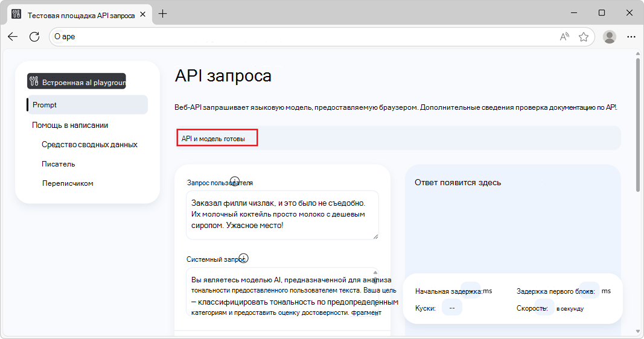Viewport: 644px width, 339px height.
Task: Click info icon next to Запрос пользователя
Action: [x=235, y=181]
